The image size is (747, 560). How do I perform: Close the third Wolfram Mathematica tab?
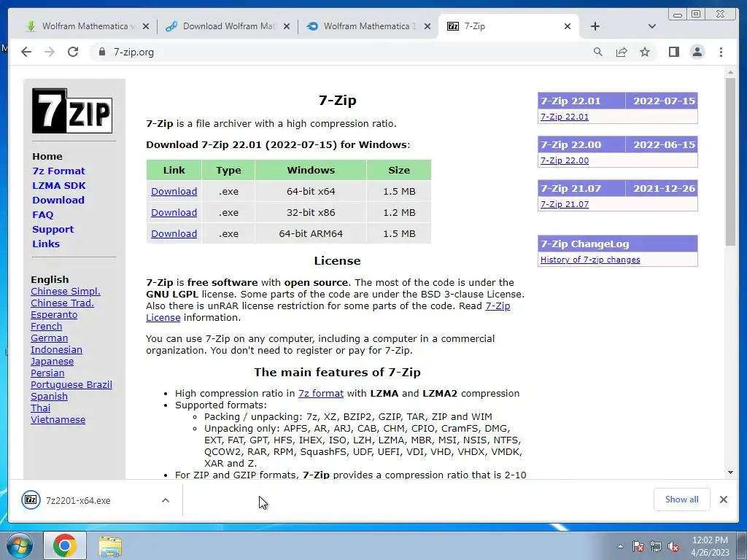[x=427, y=26]
